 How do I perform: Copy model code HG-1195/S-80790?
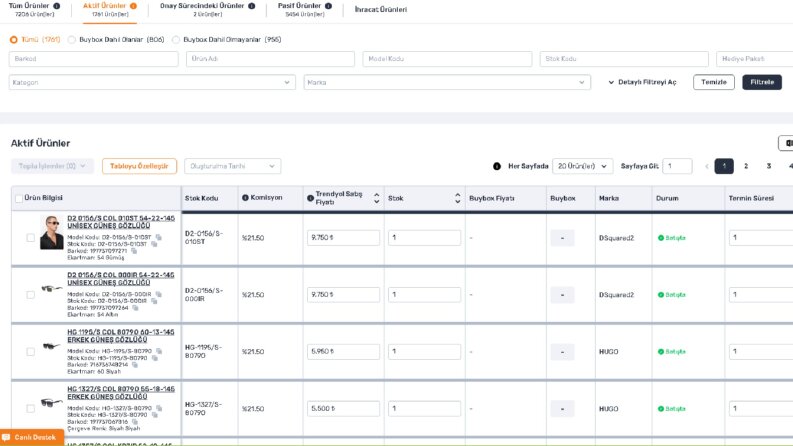[x=159, y=351]
